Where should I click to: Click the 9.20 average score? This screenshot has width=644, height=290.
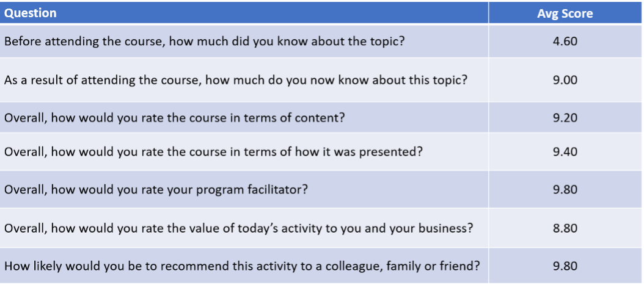tap(565, 118)
